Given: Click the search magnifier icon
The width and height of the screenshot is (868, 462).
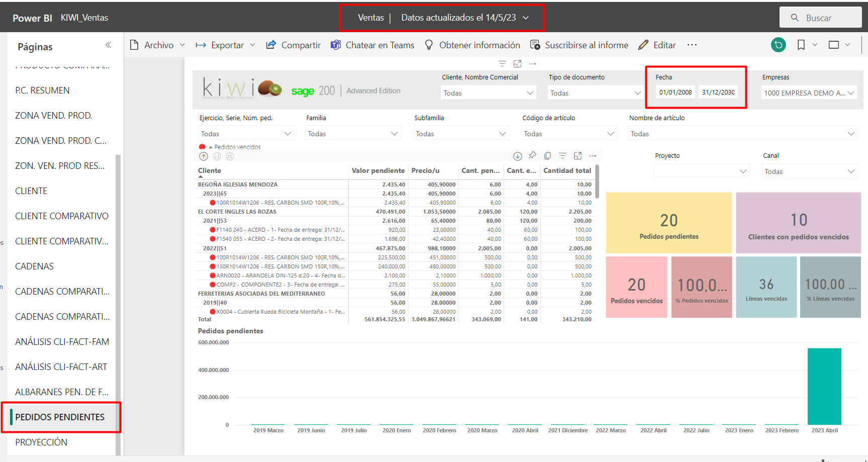Looking at the screenshot, I should click(795, 18).
